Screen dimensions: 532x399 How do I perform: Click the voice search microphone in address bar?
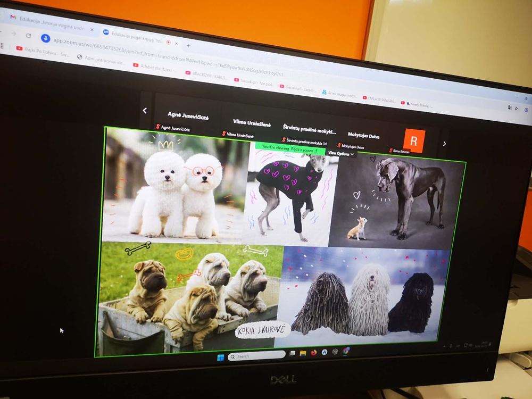point(46,38)
